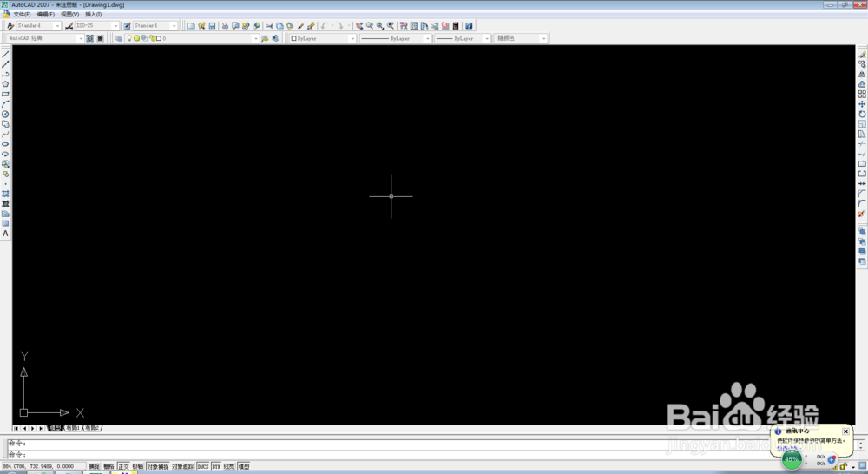The width and height of the screenshot is (868, 474).
Task: Click the Plot (print) icon
Action: 225,26
